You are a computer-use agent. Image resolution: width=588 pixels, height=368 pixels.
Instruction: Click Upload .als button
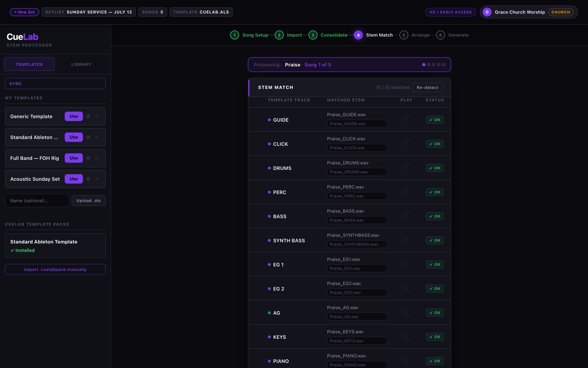coord(89,201)
